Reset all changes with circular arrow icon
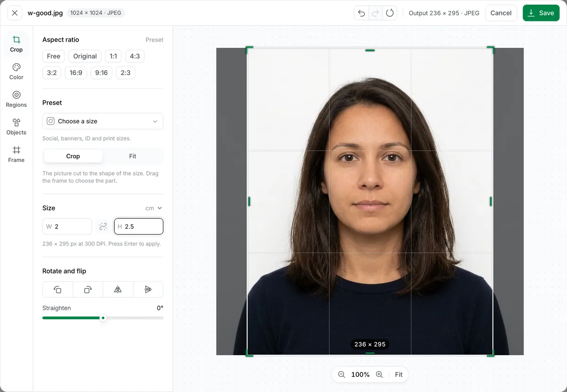Screen dimensions: 567x392 (390, 13)
